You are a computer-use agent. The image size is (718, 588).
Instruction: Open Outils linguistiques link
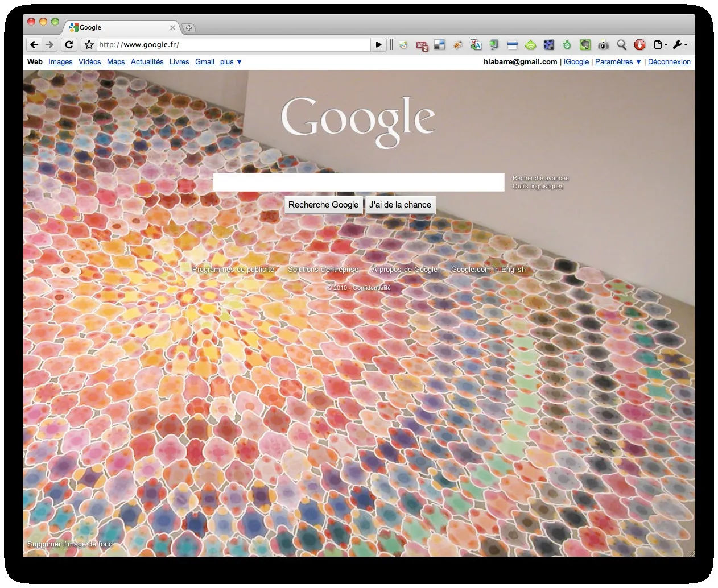pos(538,186)
